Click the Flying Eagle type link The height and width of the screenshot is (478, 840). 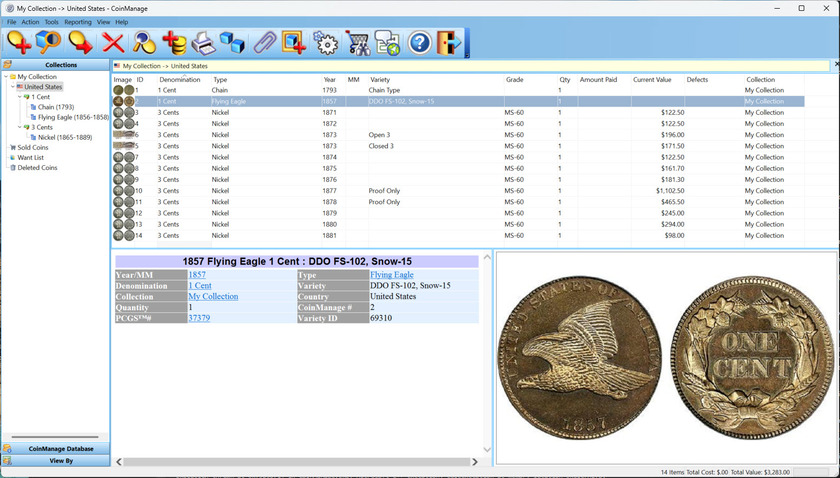pos(391,275)
